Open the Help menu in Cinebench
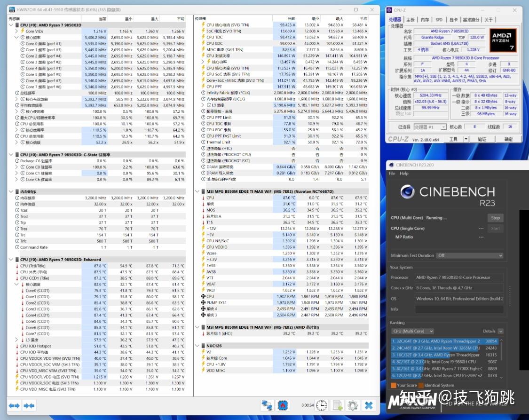This screenshot has height=420, width=529. [404, 174]
